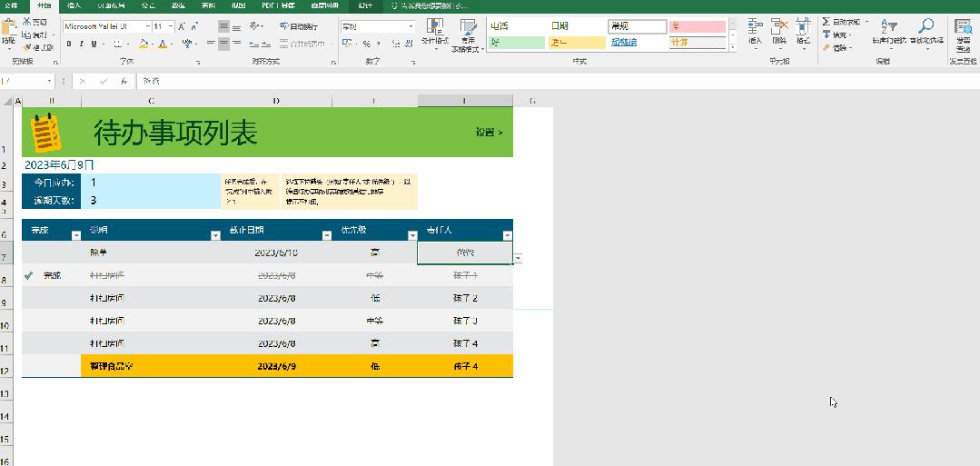Click the Bold formatting icon
This screenshot has width=980, height=466.
click(69, 44)
